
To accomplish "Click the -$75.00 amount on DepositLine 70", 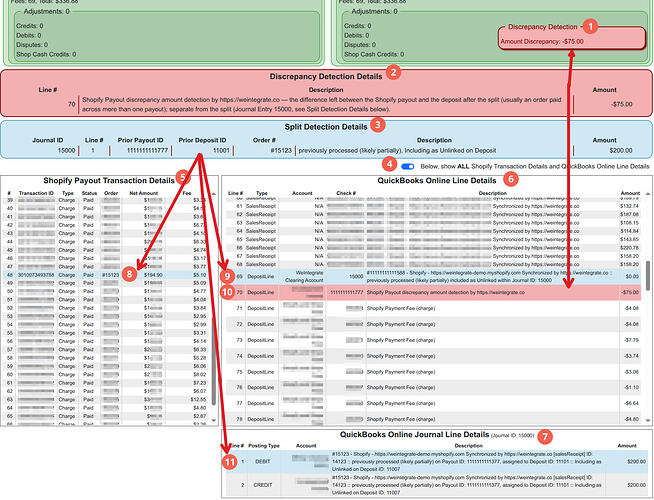I will [x=630, y=293].
